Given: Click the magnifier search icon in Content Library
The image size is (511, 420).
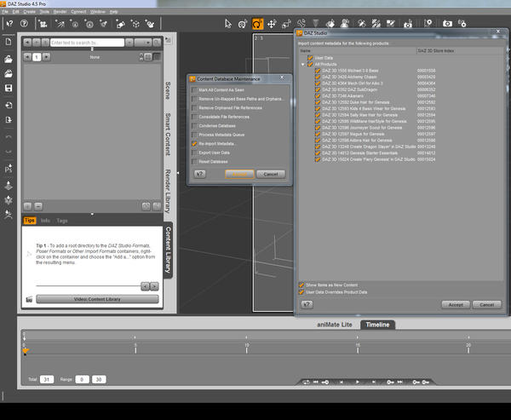Looking at the screenshot, I should [157, 43].
